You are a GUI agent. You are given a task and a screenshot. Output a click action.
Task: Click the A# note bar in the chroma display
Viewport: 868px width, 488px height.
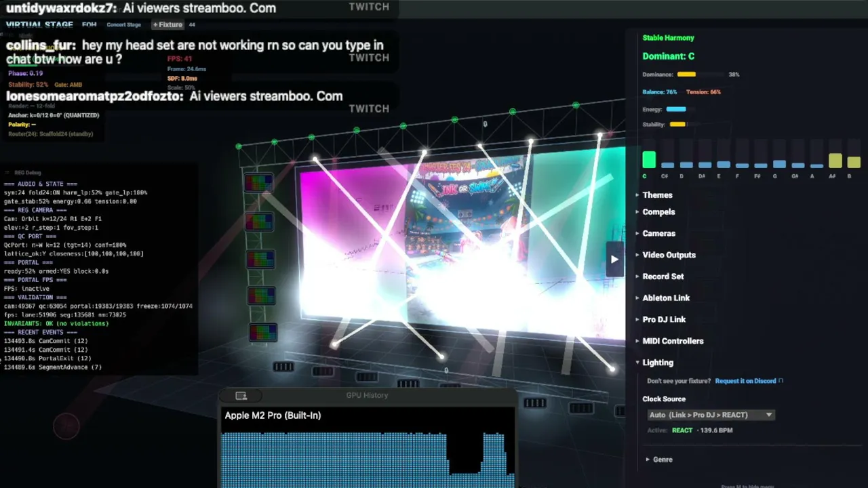click(835, 161)
